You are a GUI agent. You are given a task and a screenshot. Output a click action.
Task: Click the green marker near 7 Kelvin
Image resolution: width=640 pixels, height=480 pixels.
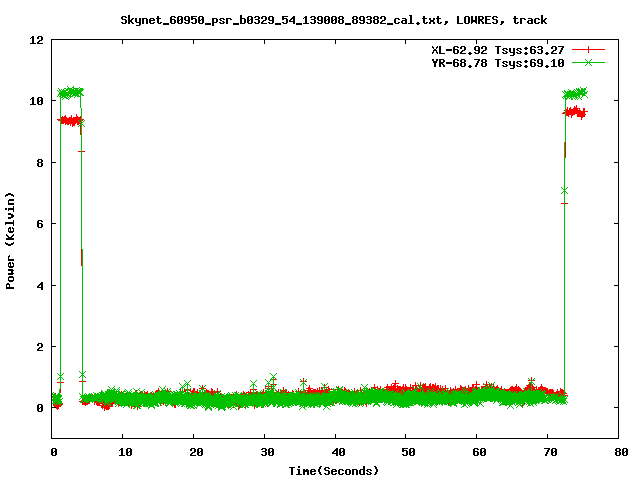564,190
